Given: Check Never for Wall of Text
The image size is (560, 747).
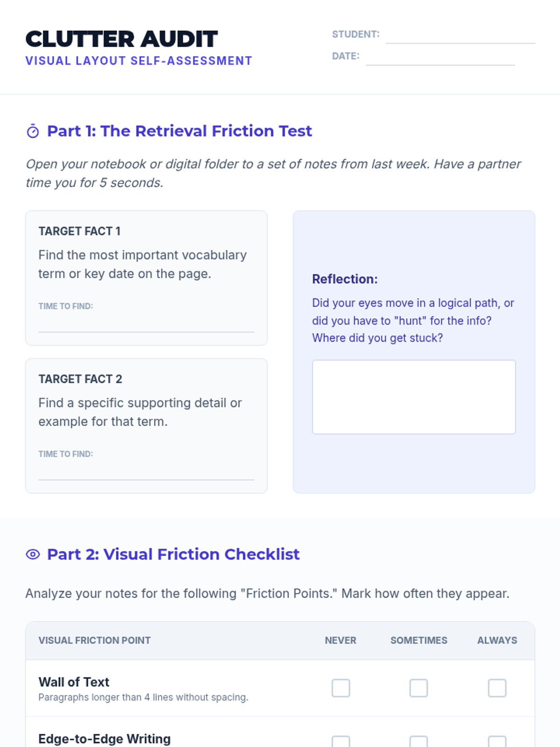Looking at the screenshot, I should (341, 688).
